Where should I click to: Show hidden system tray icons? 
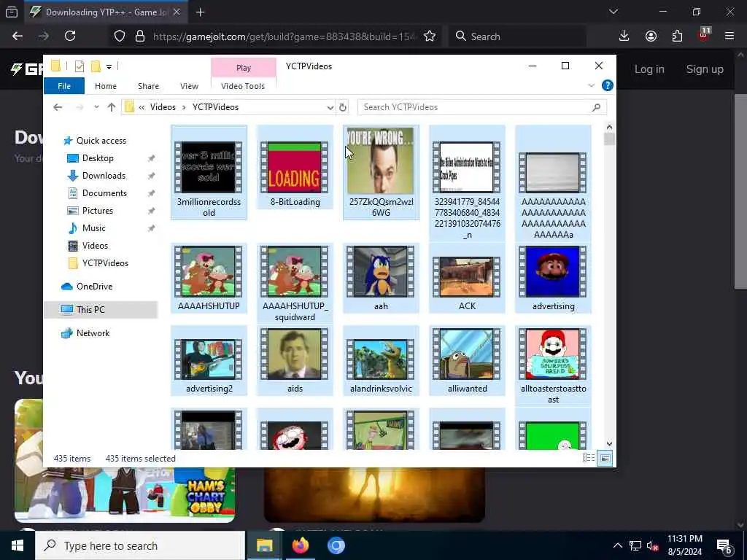[617, 545]
